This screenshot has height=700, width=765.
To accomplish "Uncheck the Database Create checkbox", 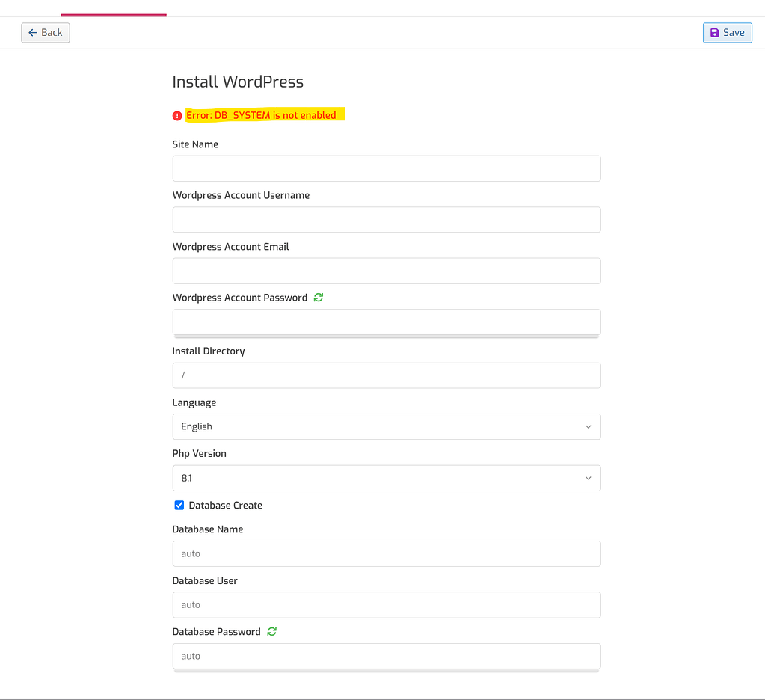I will [x=179, y=505].
